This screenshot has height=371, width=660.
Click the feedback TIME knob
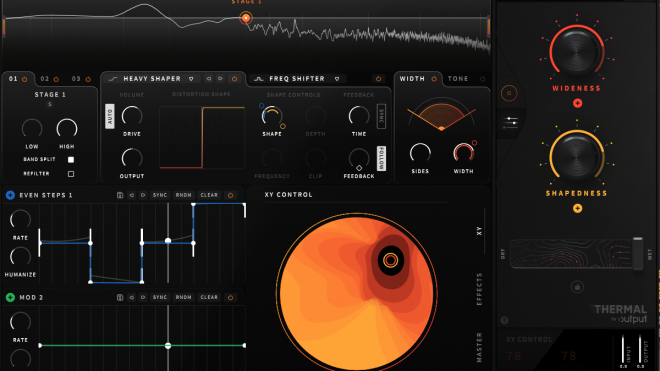[x=359, y=116]
